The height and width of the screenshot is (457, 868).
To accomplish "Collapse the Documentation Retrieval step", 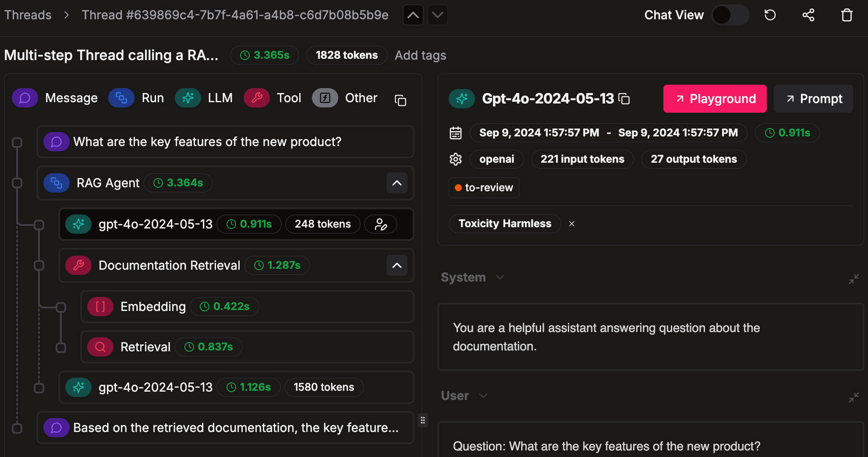I will pyautogui.click(x=397, y=266).
